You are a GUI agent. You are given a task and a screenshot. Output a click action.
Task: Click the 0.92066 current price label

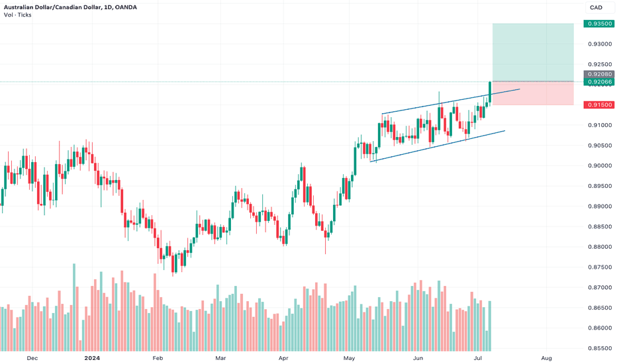(x=600, y=82)
